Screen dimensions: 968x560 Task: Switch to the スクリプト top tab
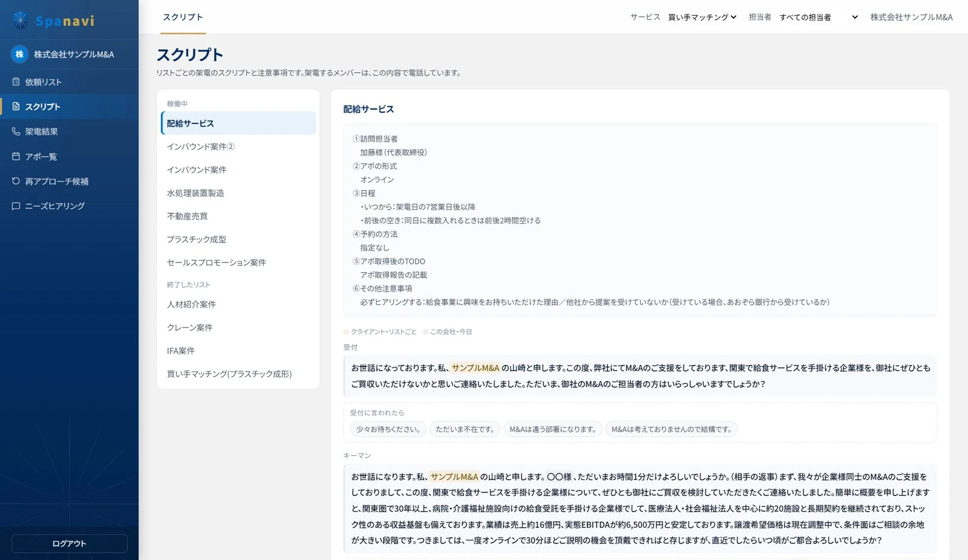tap(183, 17)
